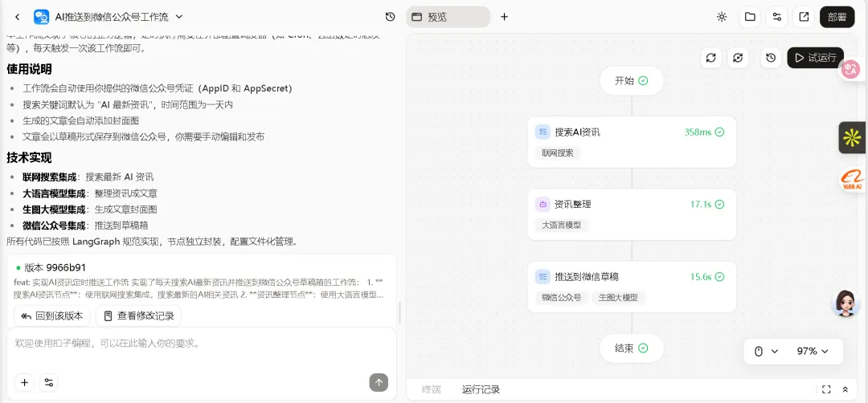Click the 358ms run time value
The width and height of the screenshot is (868, 403).
698,132
